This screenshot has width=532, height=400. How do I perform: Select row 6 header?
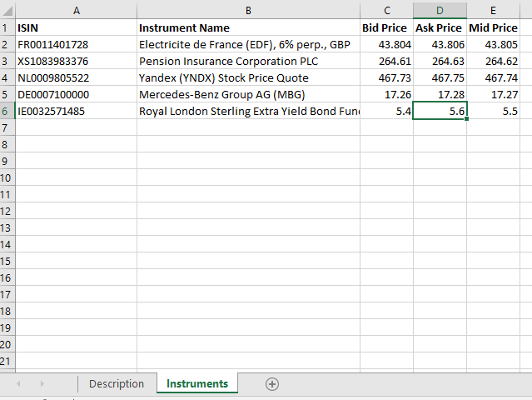(x=7, y=111)
